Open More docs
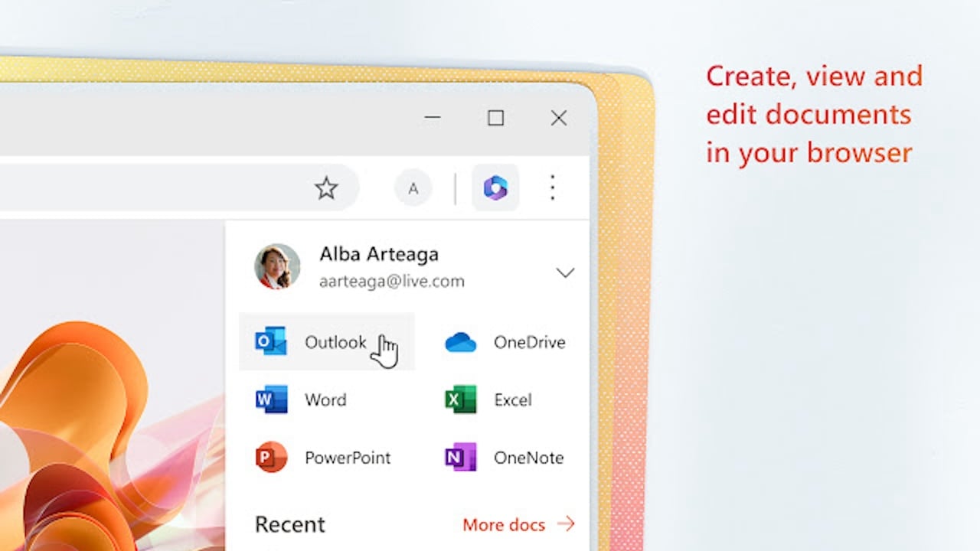Viewport: 980px width, 551px height. (x=504, y=525)
